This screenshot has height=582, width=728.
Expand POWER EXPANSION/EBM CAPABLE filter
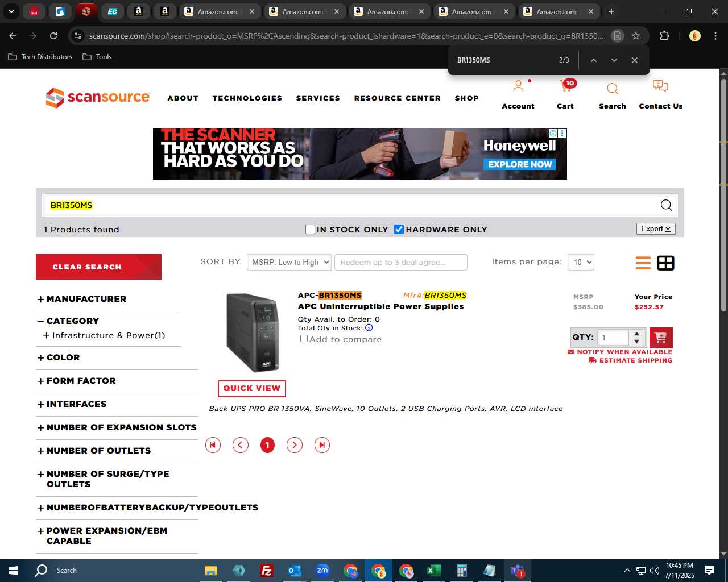(102, 536)
